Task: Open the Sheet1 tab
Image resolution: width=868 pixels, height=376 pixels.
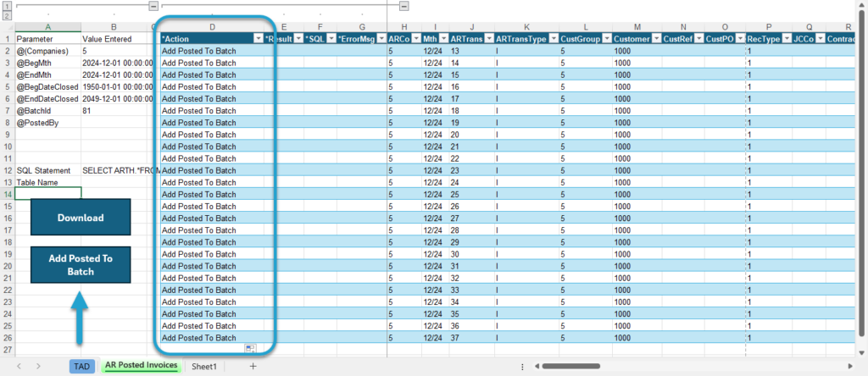Action: (x=204, y=366)
